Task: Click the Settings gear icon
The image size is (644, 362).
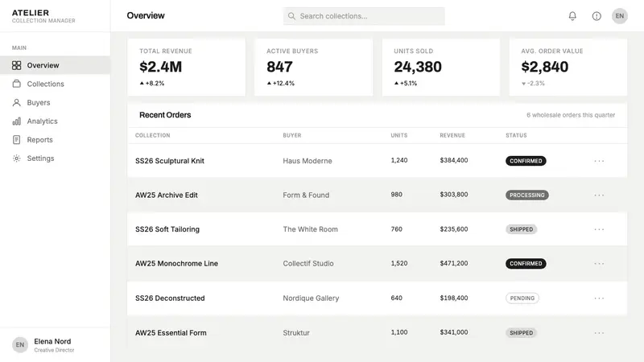Action: click(x=16, y=158)
